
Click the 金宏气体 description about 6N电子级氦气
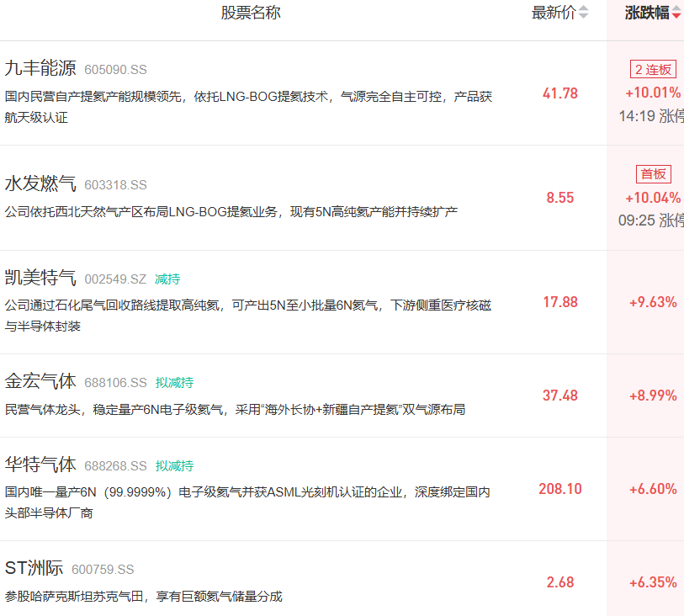(x=235, y=410)
